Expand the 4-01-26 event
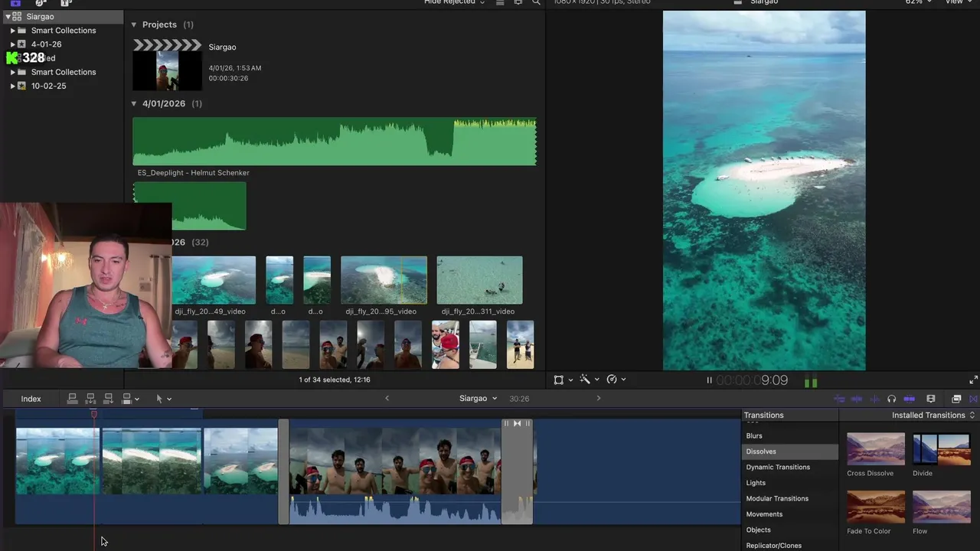 (12, 44)
